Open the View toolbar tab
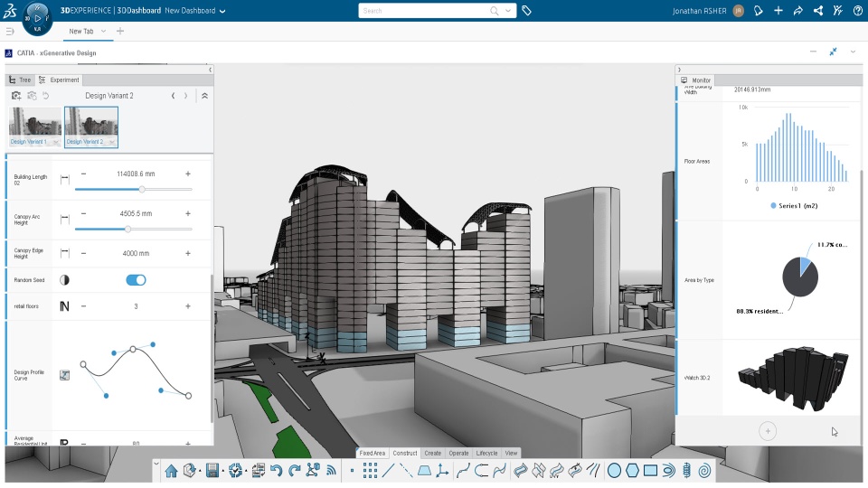 click(x=511, y=453)
